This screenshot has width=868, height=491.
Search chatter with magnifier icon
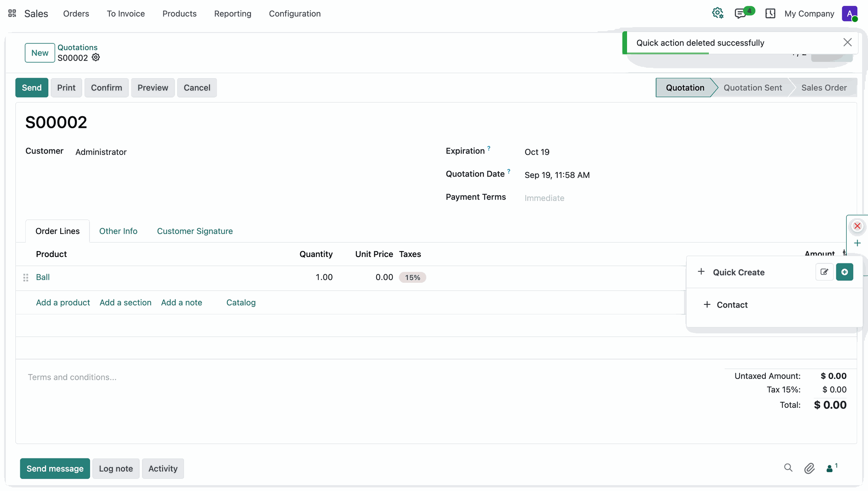[788, 468]
